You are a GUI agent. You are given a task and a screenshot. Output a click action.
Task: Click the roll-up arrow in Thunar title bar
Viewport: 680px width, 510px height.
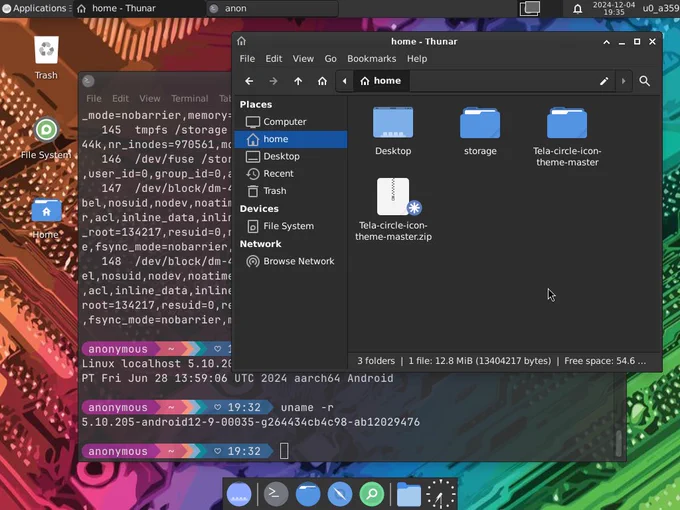[x=606, y=42]
